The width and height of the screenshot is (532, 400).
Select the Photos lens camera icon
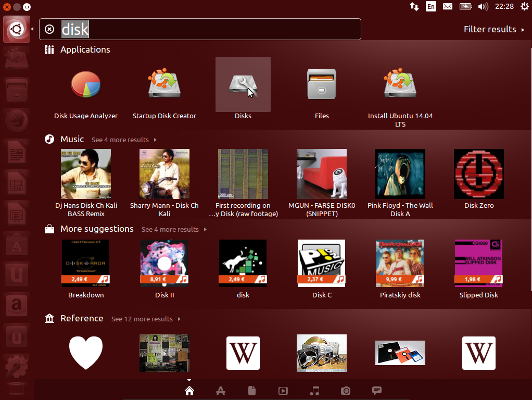pyautogui.click(x=346, y=391)
